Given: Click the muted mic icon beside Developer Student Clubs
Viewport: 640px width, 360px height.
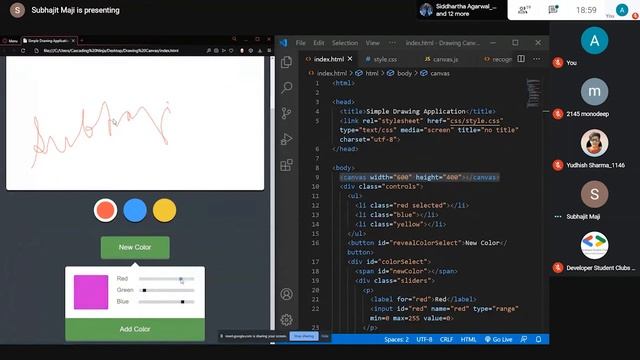Looking at the screenshot, I should [x=558, y=268].
